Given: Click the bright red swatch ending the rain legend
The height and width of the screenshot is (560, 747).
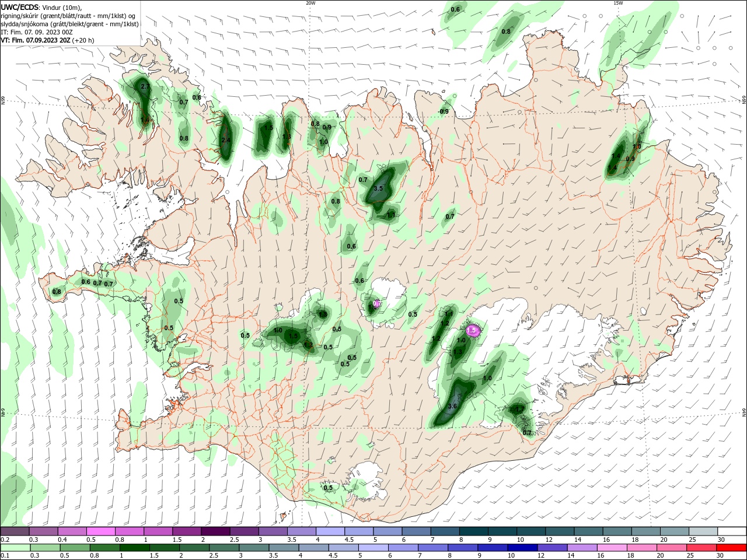Looking at the screenshot, I should pos(732,548).
